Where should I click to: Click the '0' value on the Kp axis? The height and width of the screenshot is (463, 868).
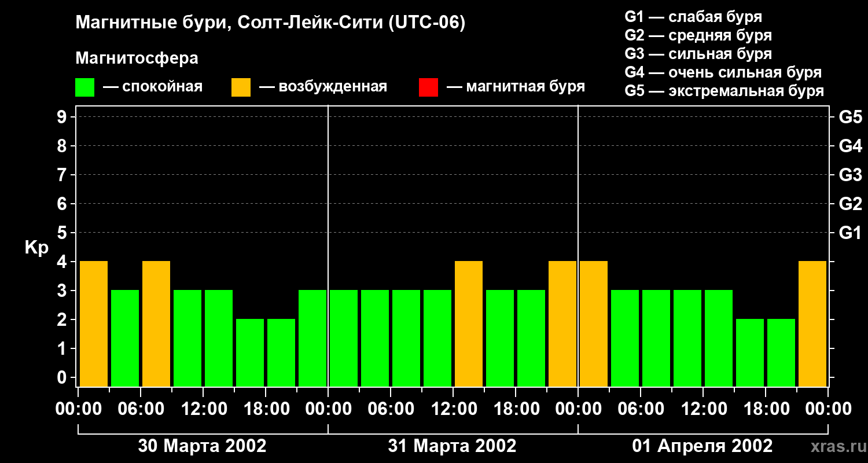63,378
